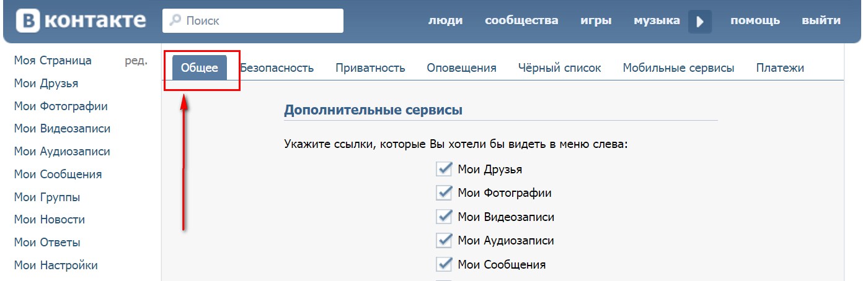Image resolution: width=868 pixels, height=281 pixels.
Task: Open Мои Группы in the sidebar
Action: [x=47, y=197]
